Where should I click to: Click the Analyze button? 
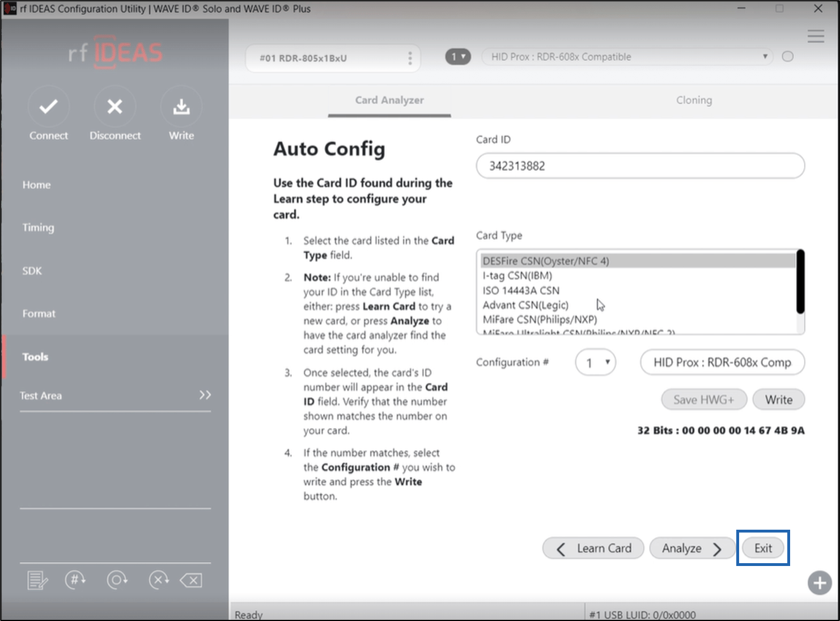[x=692, y=548]
